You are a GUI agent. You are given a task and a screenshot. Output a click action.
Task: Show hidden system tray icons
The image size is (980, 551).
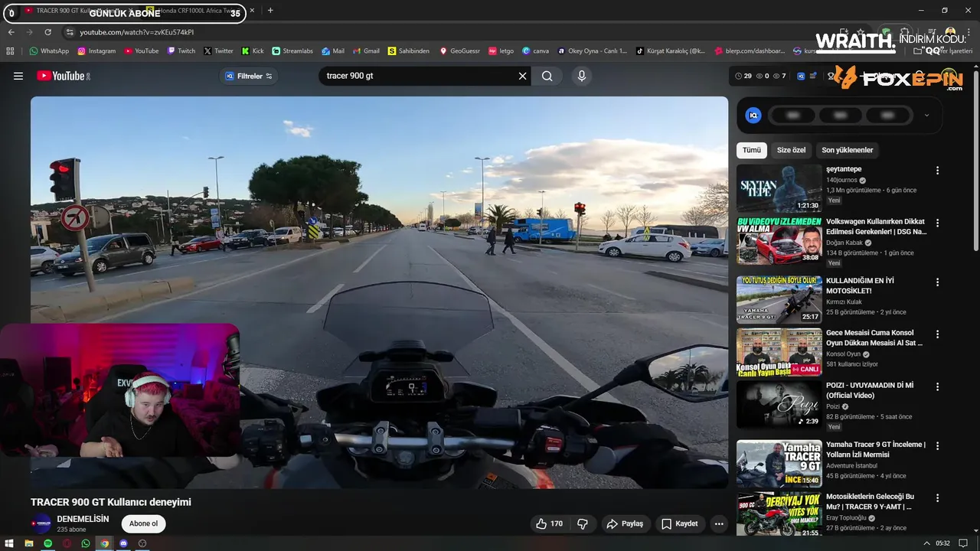(928, 543)
